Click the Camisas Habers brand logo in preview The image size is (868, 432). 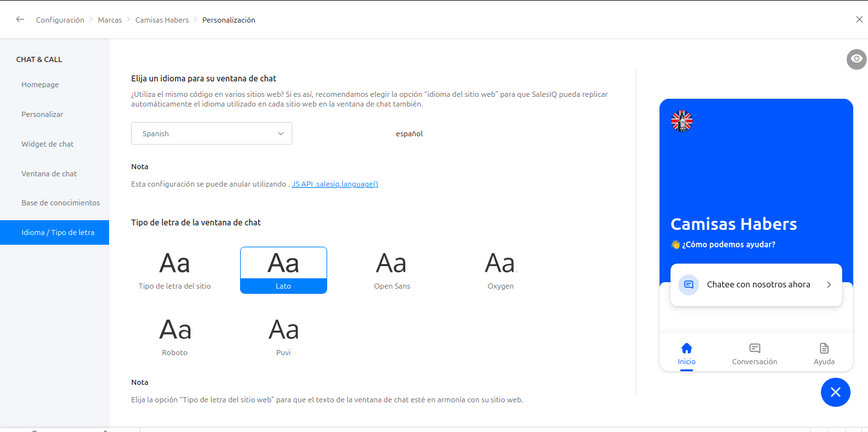pyautogui.click(x=681, y=121)
